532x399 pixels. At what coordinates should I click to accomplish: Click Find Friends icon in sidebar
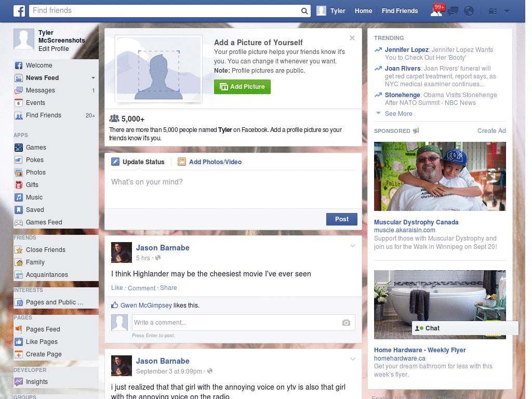(19, 115)
